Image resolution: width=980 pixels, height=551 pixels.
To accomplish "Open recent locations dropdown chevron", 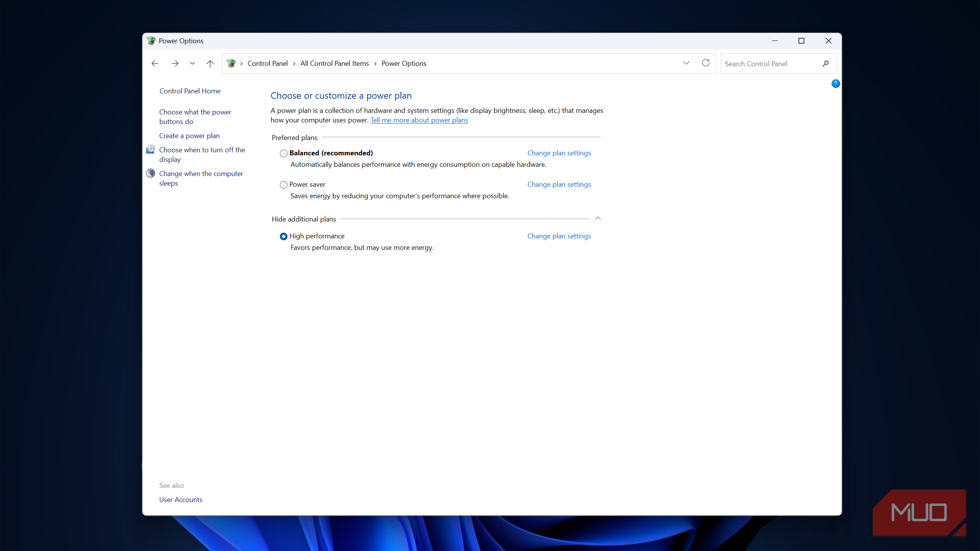I will coord(192,64).
